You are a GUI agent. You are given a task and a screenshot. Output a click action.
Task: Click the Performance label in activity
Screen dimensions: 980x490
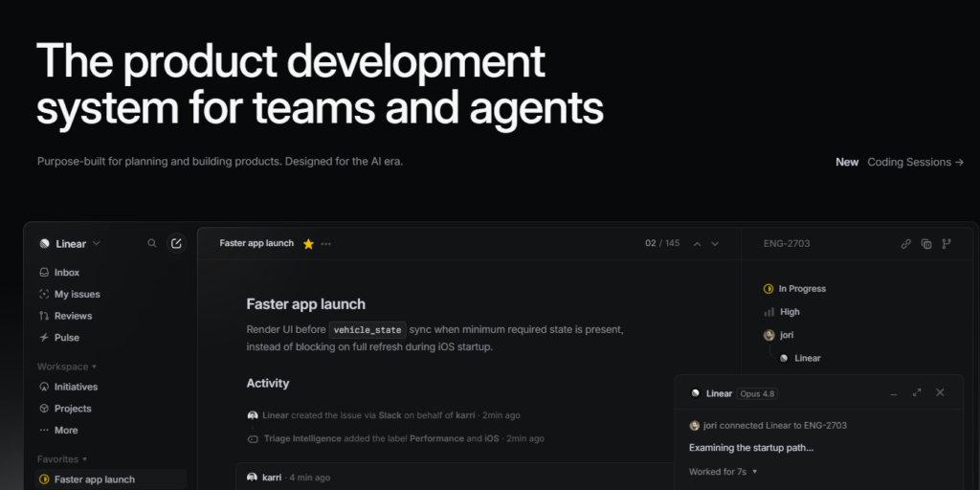pyautogui.click(x=436, y=438)
